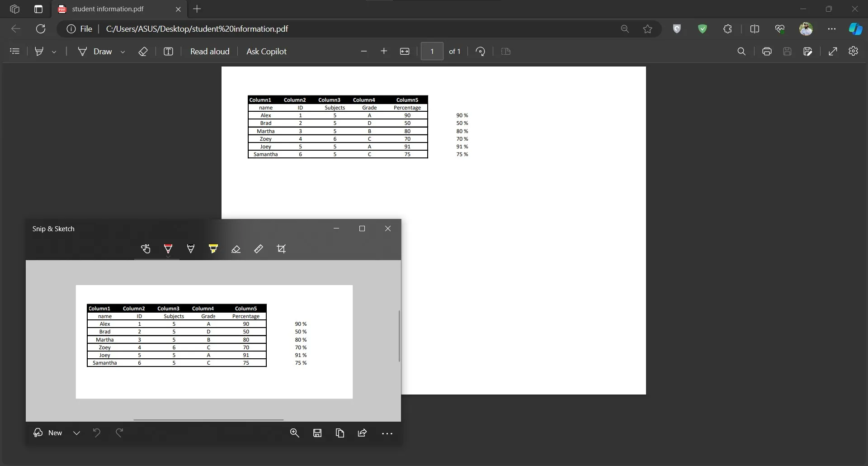
Task: Enable Draw mode in PDF toolbar
Action: [95, 52]
